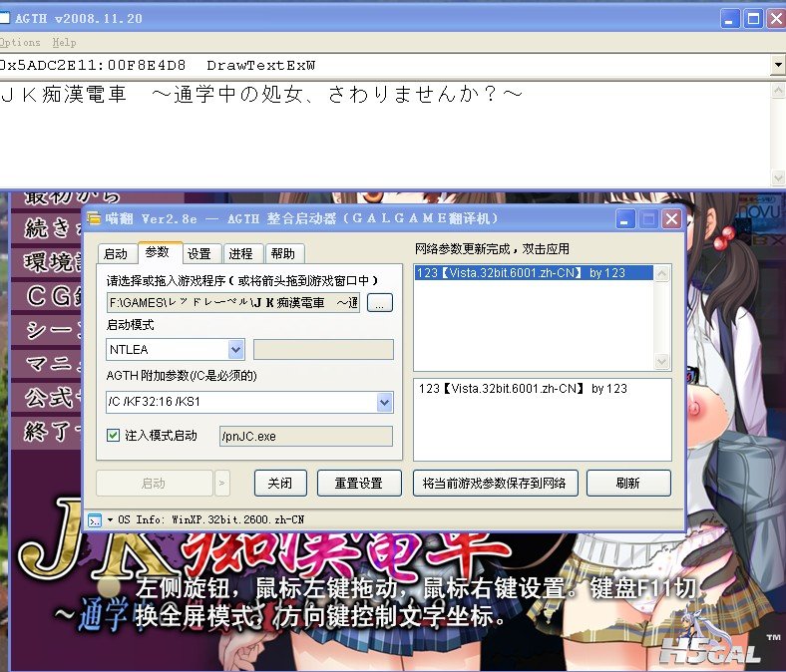Click the OS Info status text

point(211,519)
